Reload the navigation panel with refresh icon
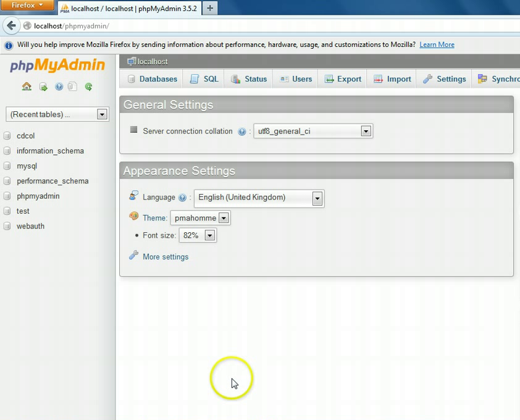The width and height of the screenshot is (520, 420). point(88,86)
